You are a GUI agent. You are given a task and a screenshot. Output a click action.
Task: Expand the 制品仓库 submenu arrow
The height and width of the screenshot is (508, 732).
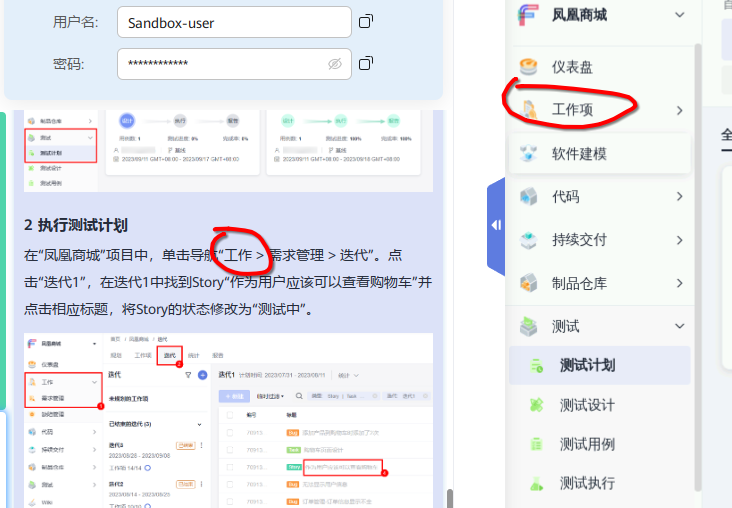click(680, 283)
